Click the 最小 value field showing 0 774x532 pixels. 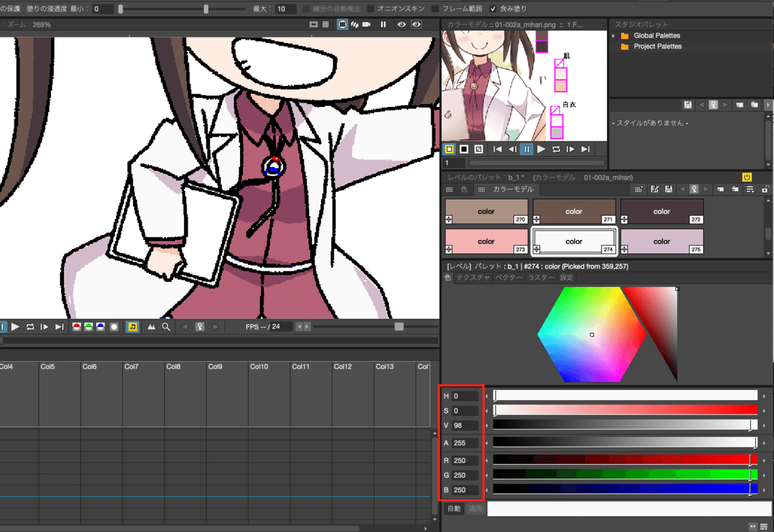pos(103,9)
